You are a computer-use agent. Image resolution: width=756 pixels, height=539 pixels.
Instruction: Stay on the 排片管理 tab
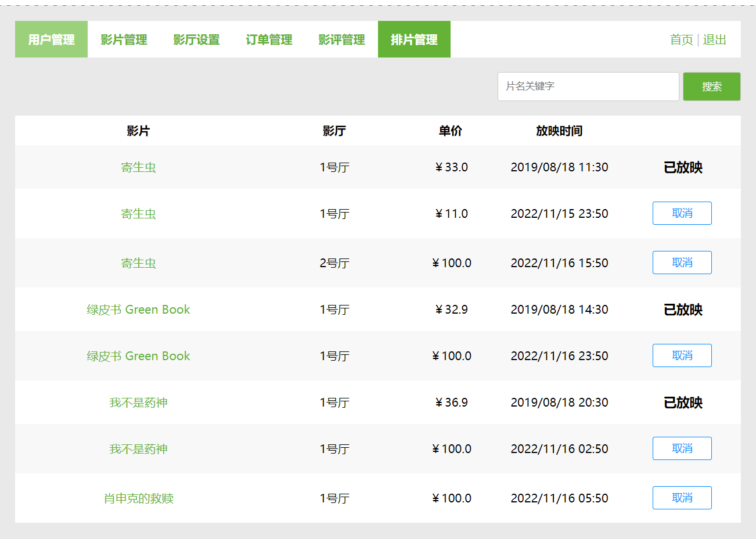[414, 39]
